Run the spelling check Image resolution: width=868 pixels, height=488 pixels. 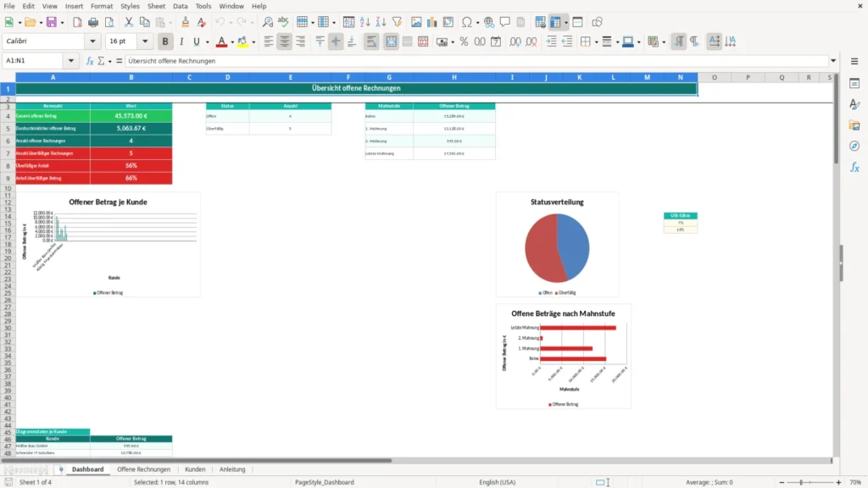pos(283,22)
